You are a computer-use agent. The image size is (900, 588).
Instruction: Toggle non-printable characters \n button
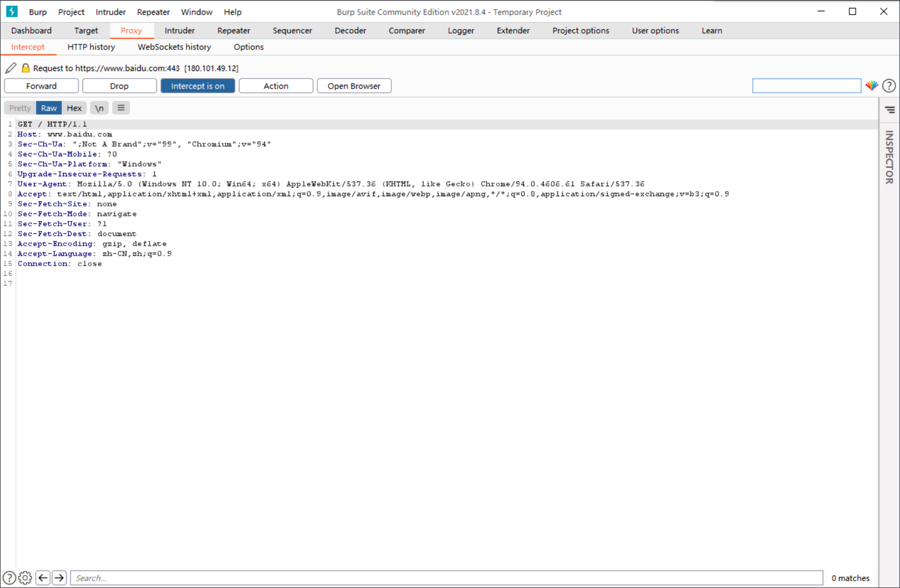tap(99, 107)
